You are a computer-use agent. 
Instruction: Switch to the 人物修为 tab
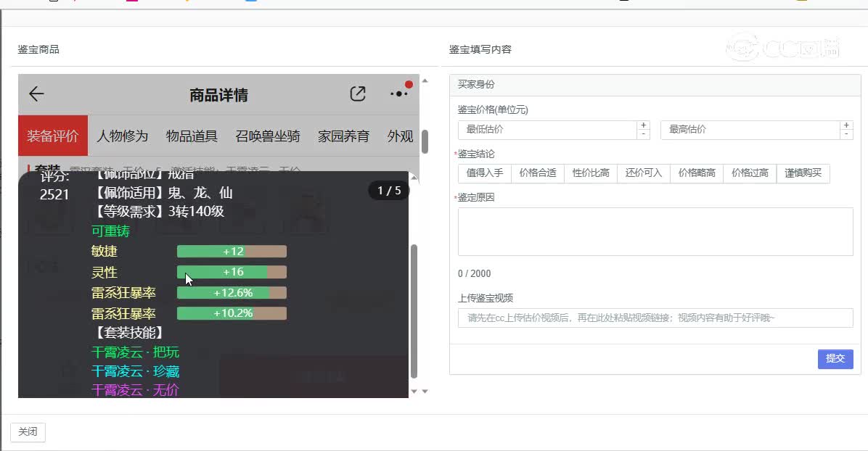(x=126, y=136)
